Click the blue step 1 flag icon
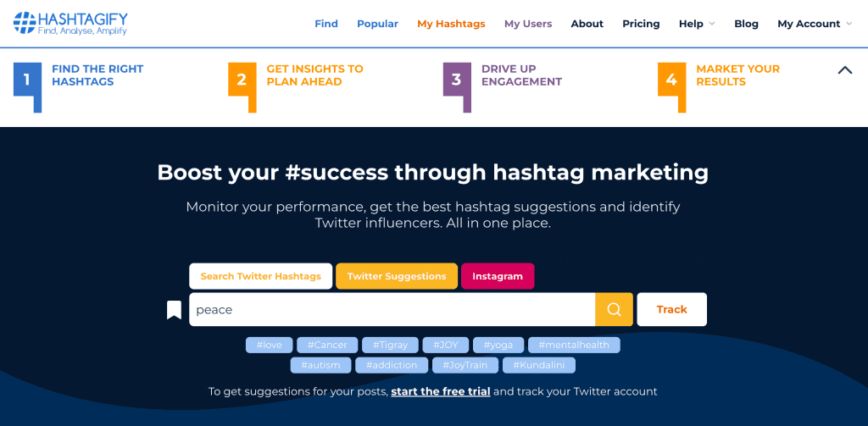This screenshot has width=868, height=426. tap(27, 87)
